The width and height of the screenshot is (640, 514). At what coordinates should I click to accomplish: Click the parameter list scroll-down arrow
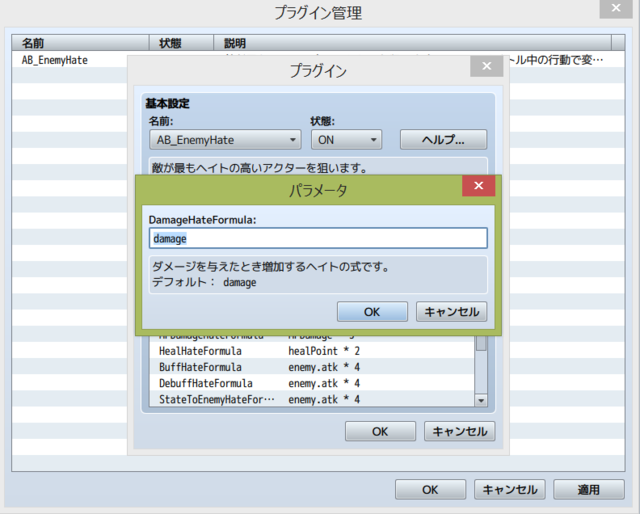pyautogui.click(x=481, y=401)
